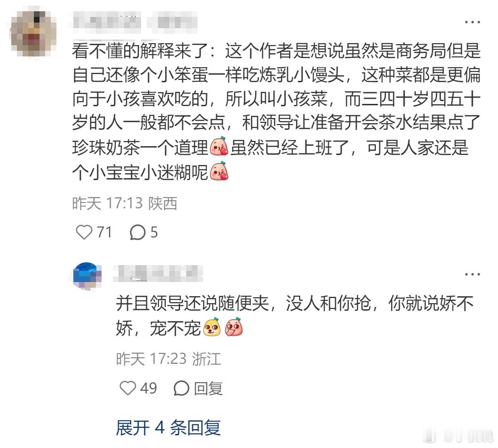The height and width of the screenshot is (448, 498).
Task: Open the blue avatar of the reply author
Action: [x=87, y=275]
